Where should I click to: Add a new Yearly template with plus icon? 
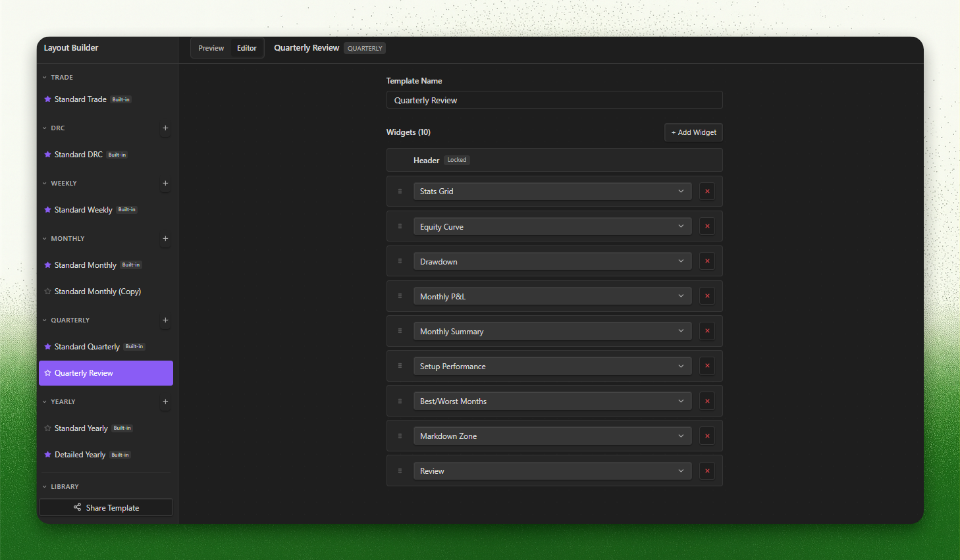[x=165, y=402]
